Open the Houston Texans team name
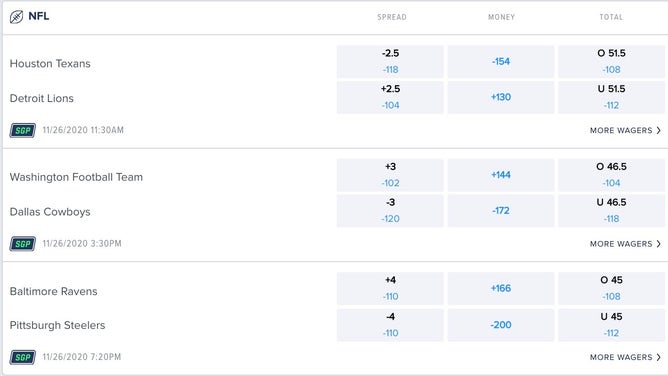The width and height of the screenshot is (668, 376). (x=50, y=63)
